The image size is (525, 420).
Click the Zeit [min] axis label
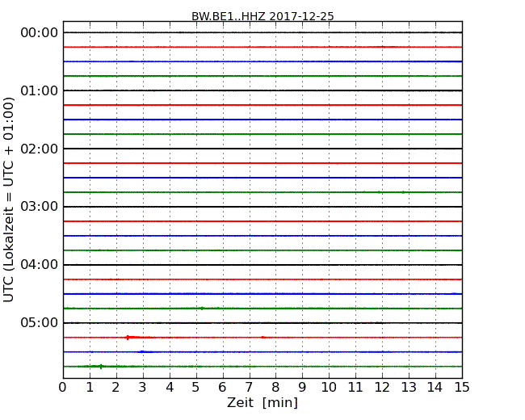pyautogui.click(x=262, y=402)
